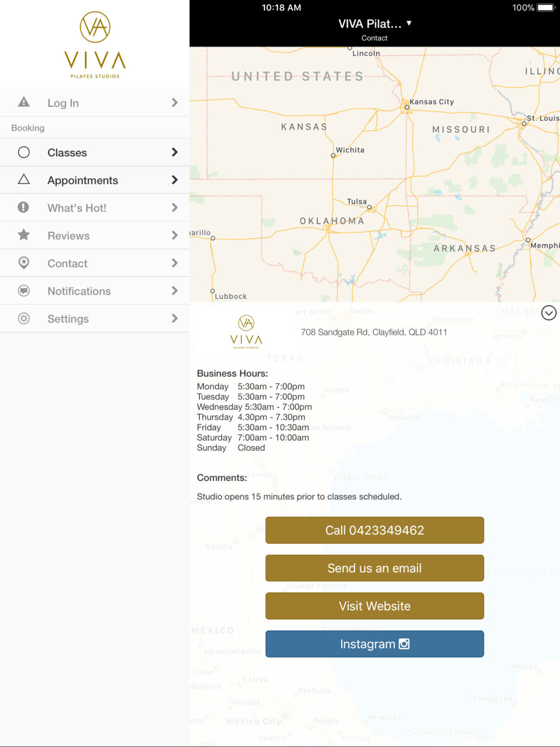Tap the Lincoln label on the map

pyautogui.click(x=366, y=53)
